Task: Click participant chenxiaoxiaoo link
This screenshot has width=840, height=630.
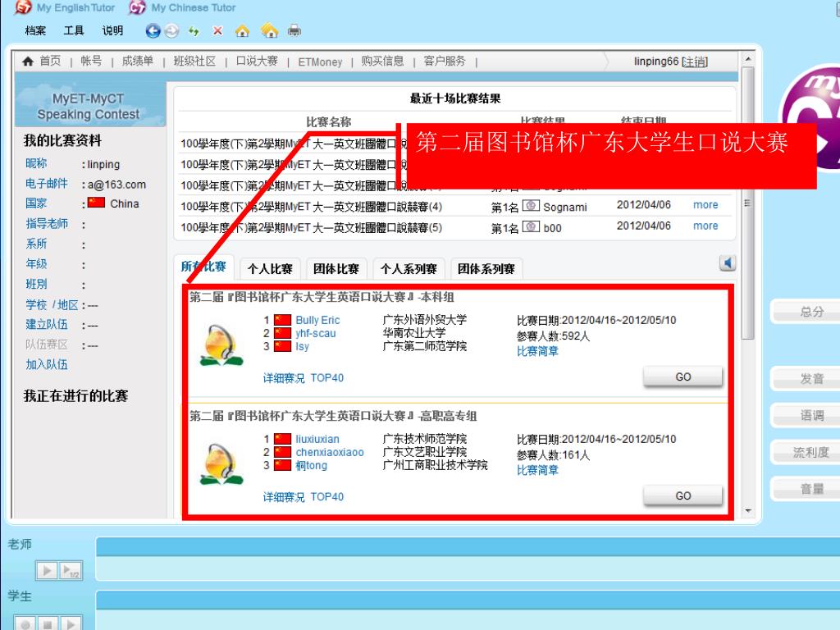Action: point(330,452)
